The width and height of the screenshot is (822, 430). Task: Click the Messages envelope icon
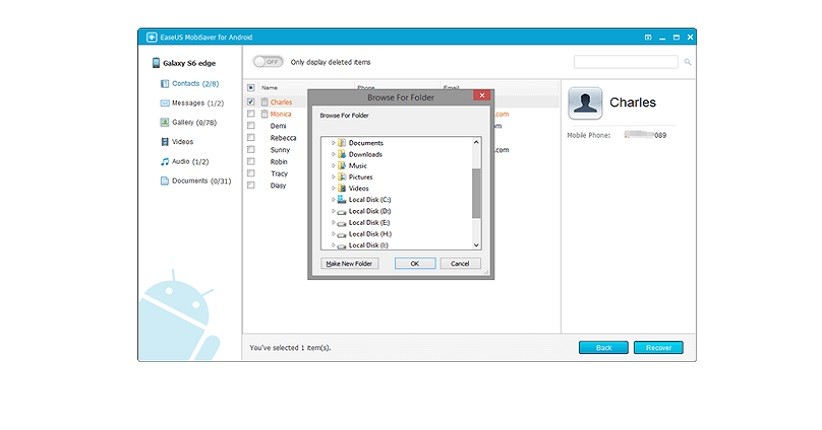tap(165, 103)
